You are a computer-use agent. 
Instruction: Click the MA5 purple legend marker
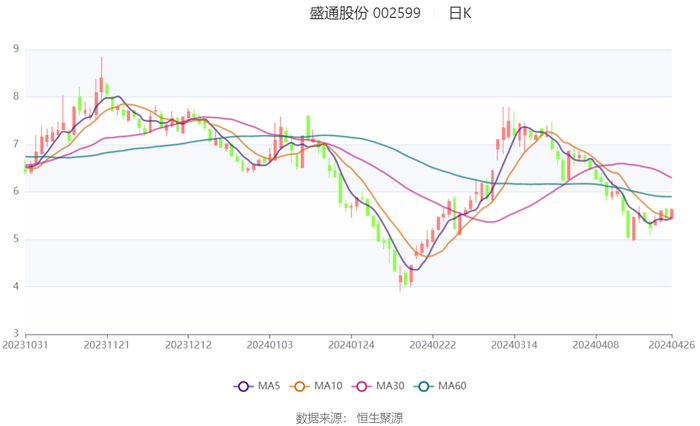[242, 386]
